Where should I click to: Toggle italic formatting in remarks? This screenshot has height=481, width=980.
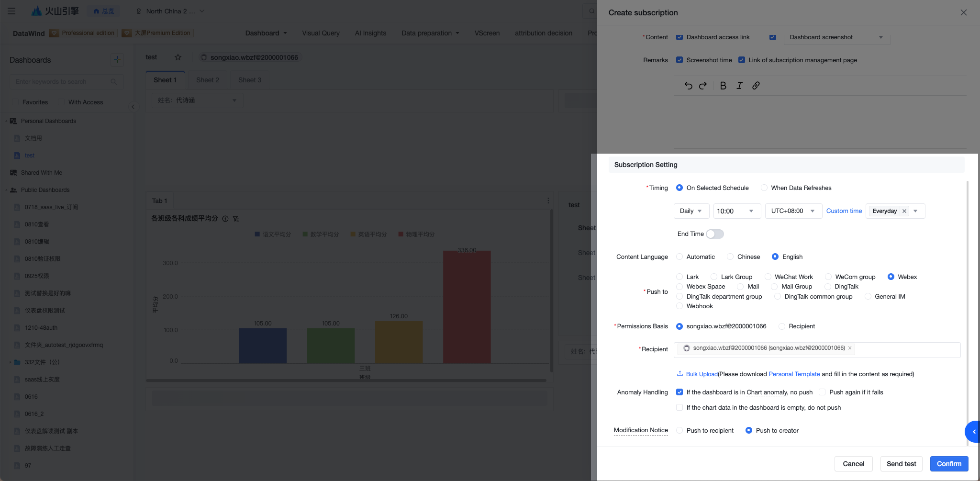(739, 86)
